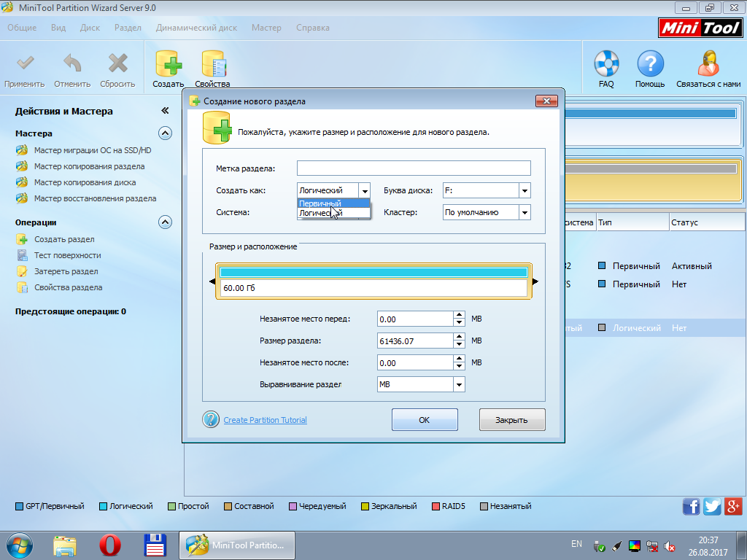This screenshot has height=560, width=747.
Task: Open Windows Start menu orb
Action: 20,545
